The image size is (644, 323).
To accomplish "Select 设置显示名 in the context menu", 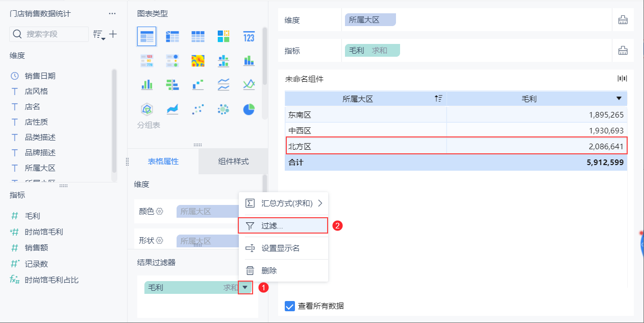I will point(283,248).
